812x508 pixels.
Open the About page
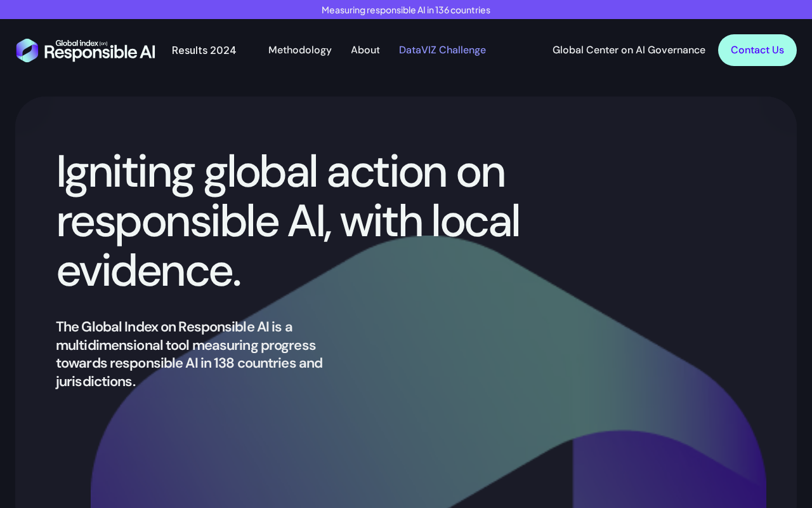(x=365, y=50)
